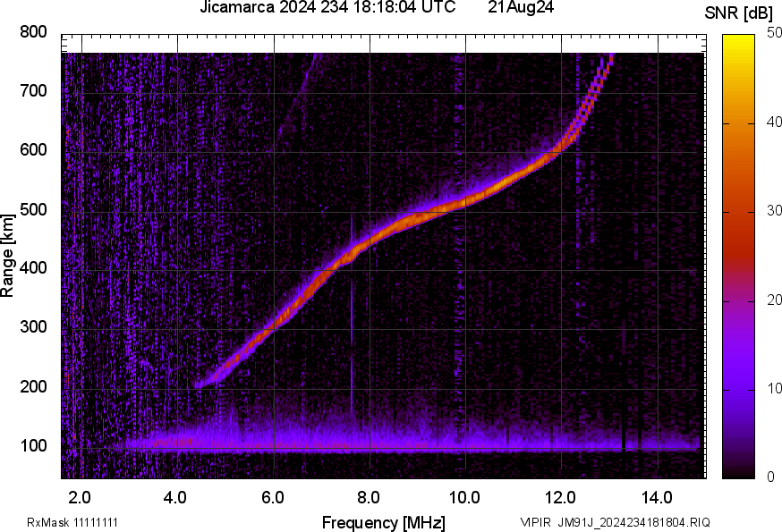
Task: Click the faint second-hop trace near 6.5 MHz
Action: pyautogui.click(x=298, y=95)
